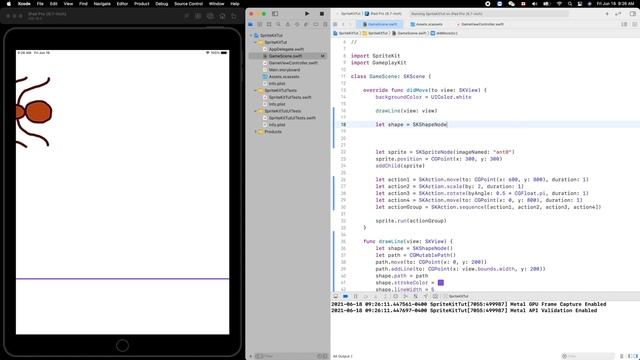Collapse the SpriteKitTut project root
640x360 pixels.
(x=251, y=36)
